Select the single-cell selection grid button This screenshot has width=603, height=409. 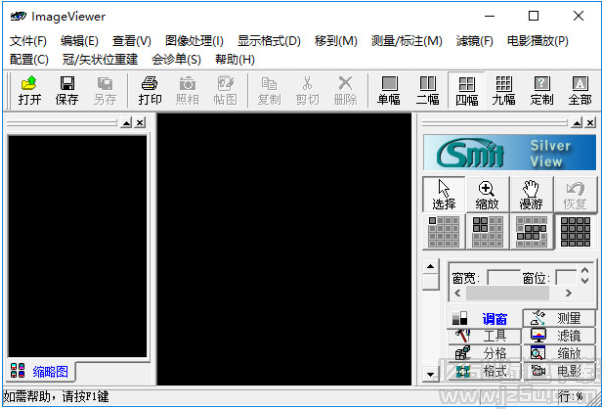click(444, 232)
